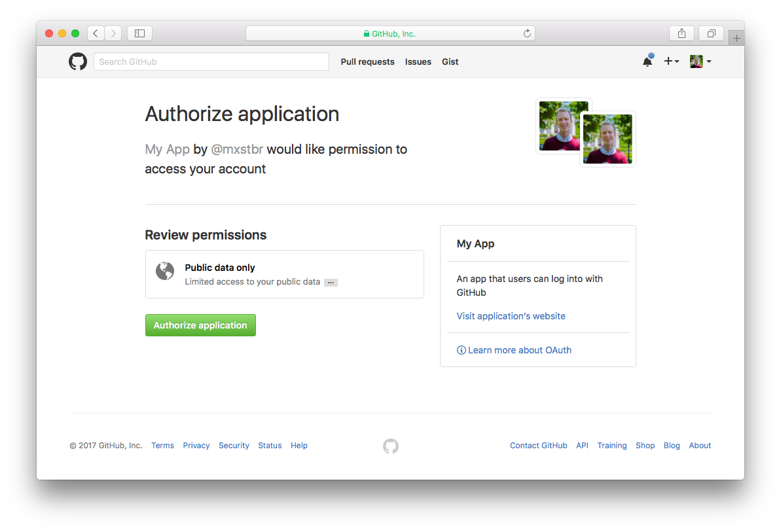
Task: Click the green Authorize application button
Action: coord(201,325)
